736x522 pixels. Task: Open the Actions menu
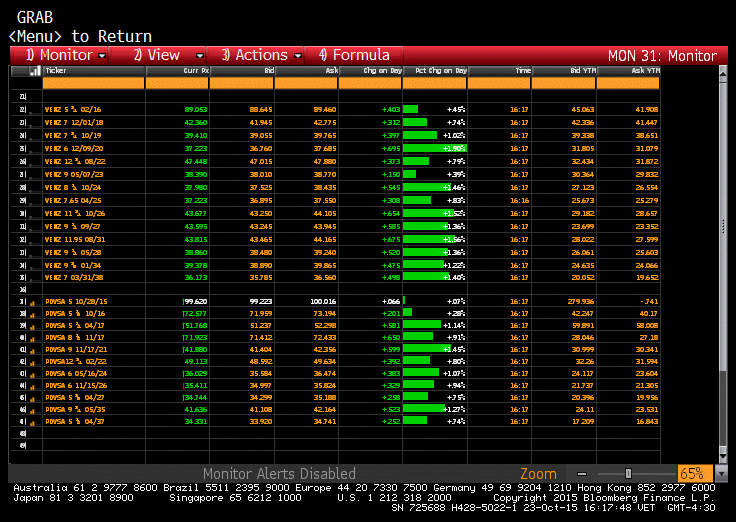point(255,55)
